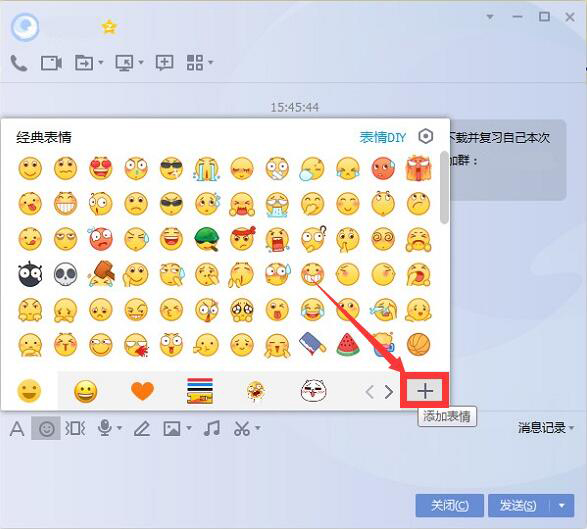The height and width of the screenshot is (529, 587).
Task: Click the plus button to add emoticons
Action: (x=425, y=390)
